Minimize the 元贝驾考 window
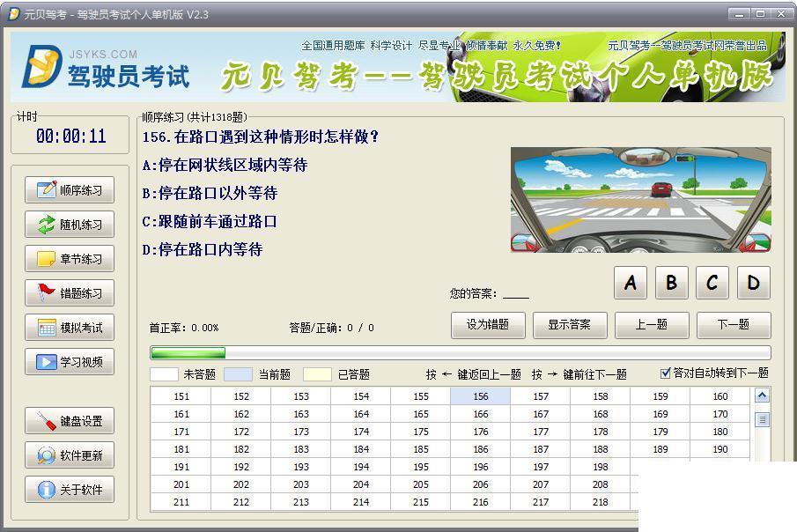797x532 pixels. pos(740,14)
